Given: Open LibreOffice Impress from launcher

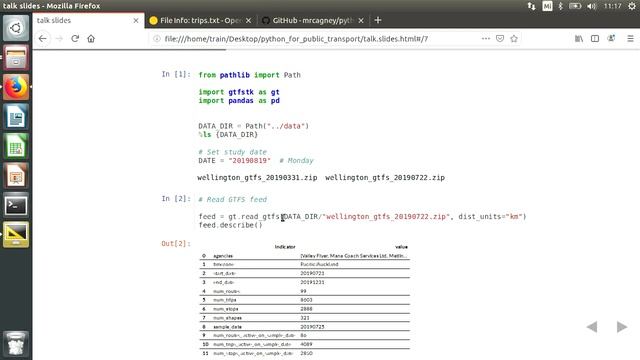Looking at the screenshot, I should pyautogui.click(x=16, y=176).
